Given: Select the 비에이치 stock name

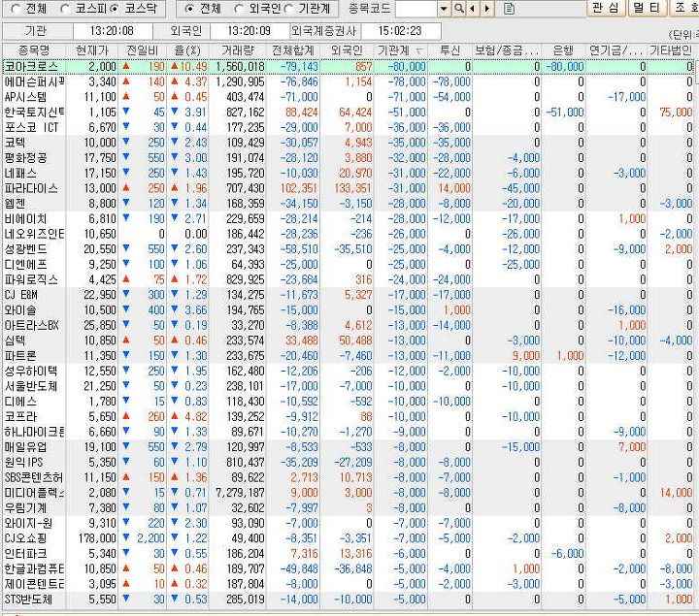Looking at the screenshot, I should tap(25, 218).
